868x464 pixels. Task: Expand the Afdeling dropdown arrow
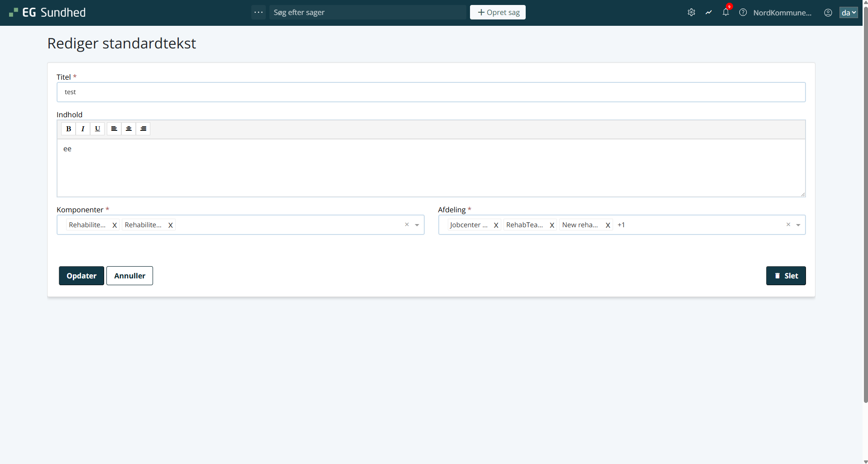tap(798, 225)
